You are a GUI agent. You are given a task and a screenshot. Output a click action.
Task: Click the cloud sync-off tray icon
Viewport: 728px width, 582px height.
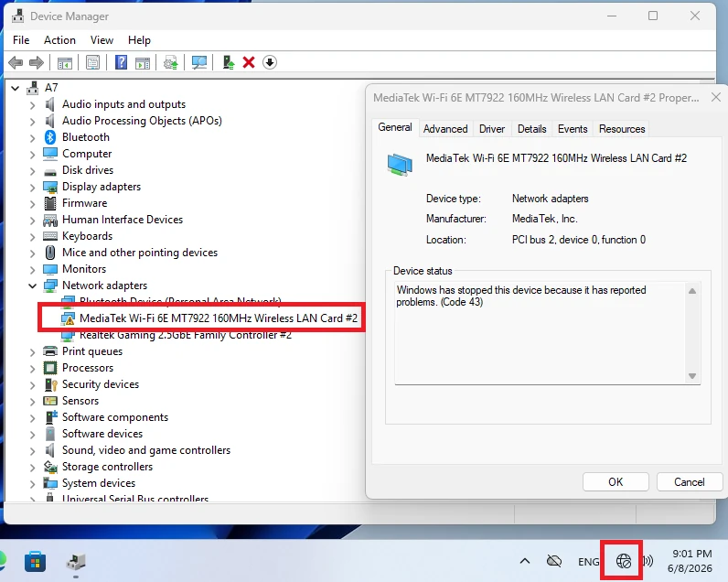(554, 561)
